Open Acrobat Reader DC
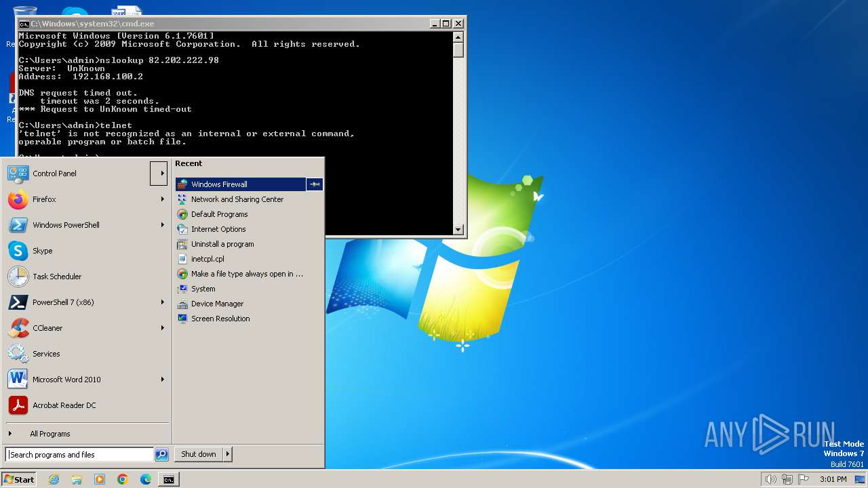Screen dimensions: 868x488 (85, 405)
